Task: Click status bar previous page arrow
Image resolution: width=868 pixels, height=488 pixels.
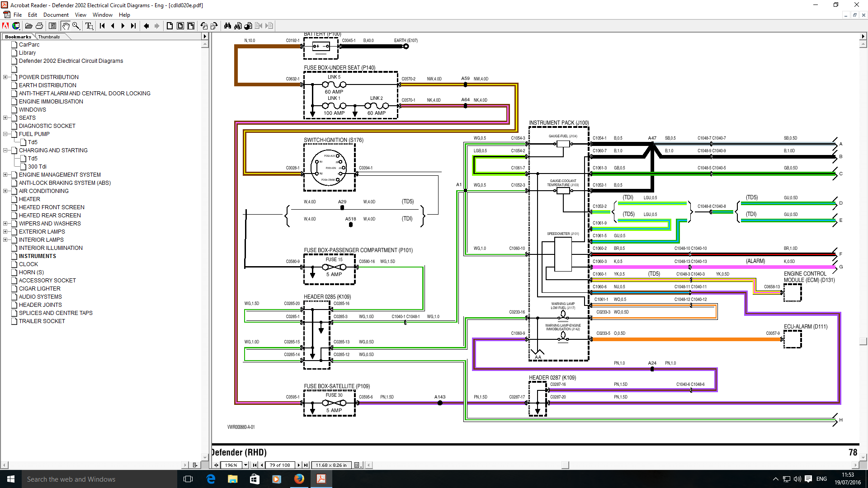Action: point(262,465)
